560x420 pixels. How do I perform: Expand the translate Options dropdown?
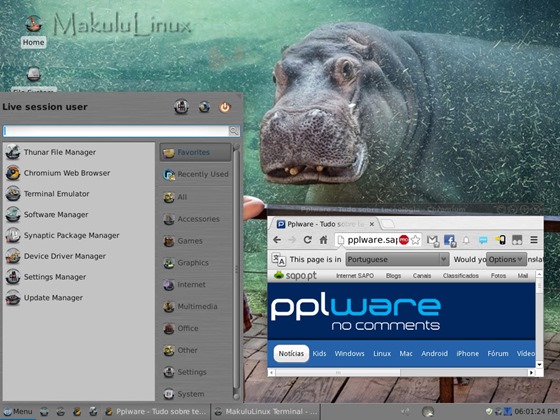click(x=506, y=259)
